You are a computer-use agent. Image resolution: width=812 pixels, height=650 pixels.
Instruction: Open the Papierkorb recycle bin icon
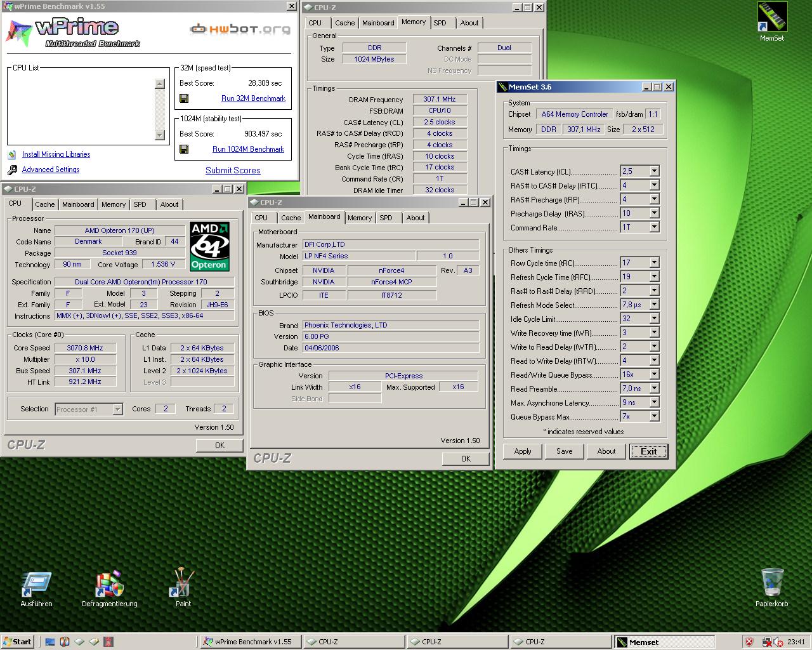click(x=771, y=582)
